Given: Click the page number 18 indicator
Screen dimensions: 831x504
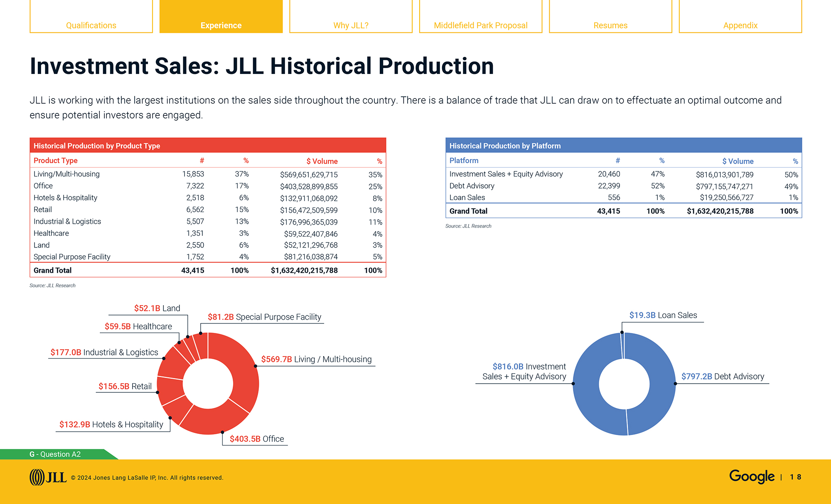Looking at the screenshot, I should 796,477.
